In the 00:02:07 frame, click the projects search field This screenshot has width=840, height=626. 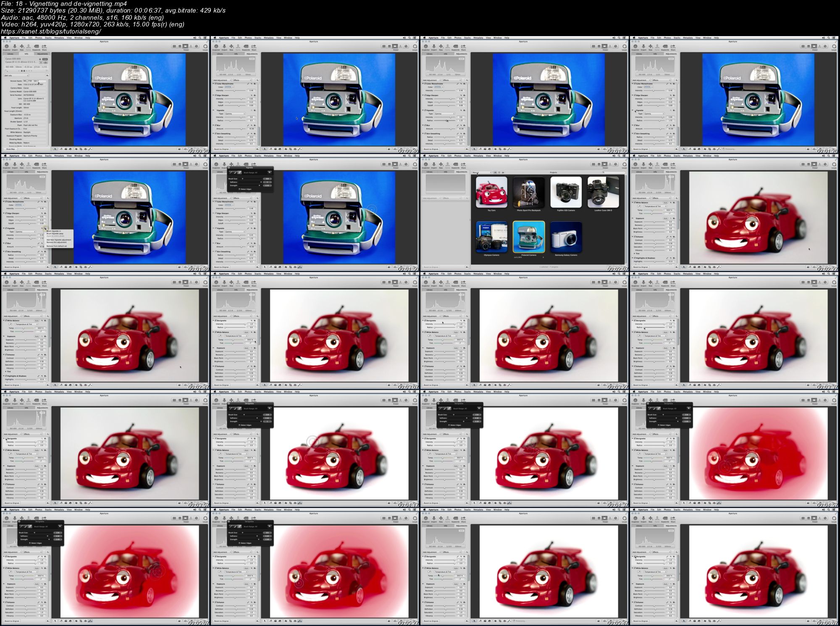(x=614, y=173)
